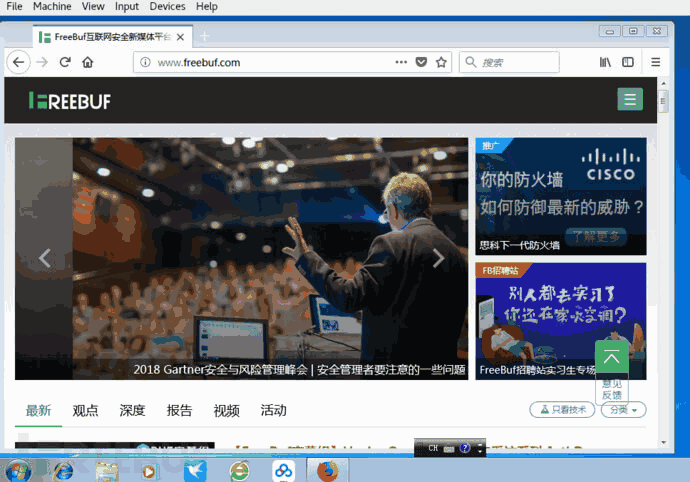Reload the FreeBuf page
Image resolution: width=690 pixels, height=482 pixels.
[x=65, y=62]
